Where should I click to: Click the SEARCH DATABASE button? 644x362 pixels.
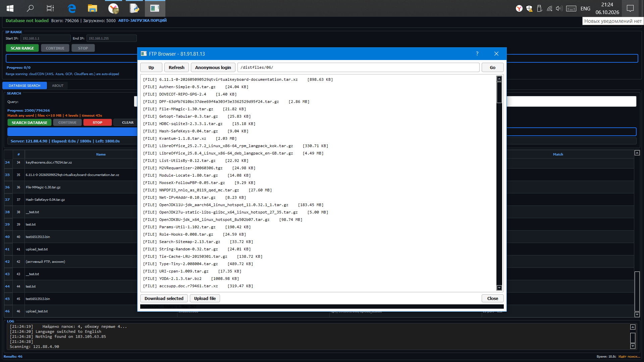click(x=30, y=122)
